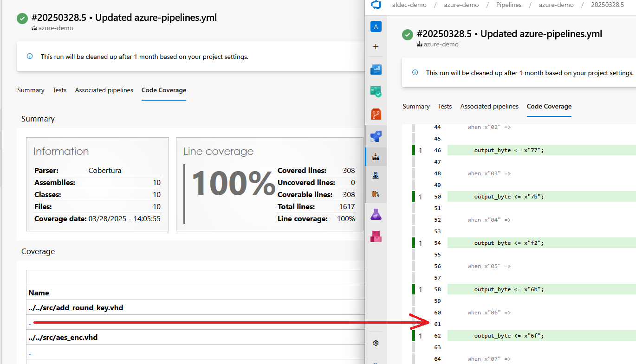636x364 pixels.
Task: Open the Library books icon in sidebar
Action: tap(376, 193)
